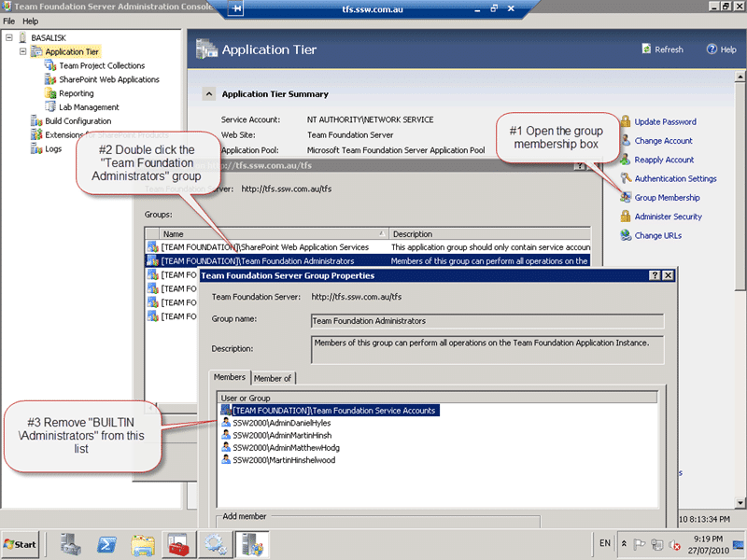Image resolution: width=747 pixels, height=560 pixels.
Task: Click Change URLs link
Action: pyautogui.click(x=657, y=236)
